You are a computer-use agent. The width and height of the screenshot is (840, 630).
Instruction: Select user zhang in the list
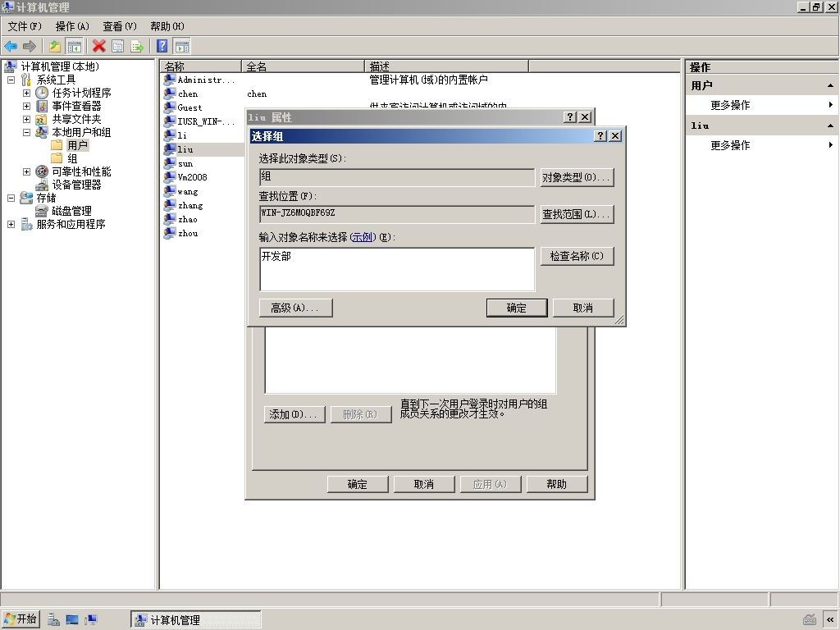[x=190, y=205]
